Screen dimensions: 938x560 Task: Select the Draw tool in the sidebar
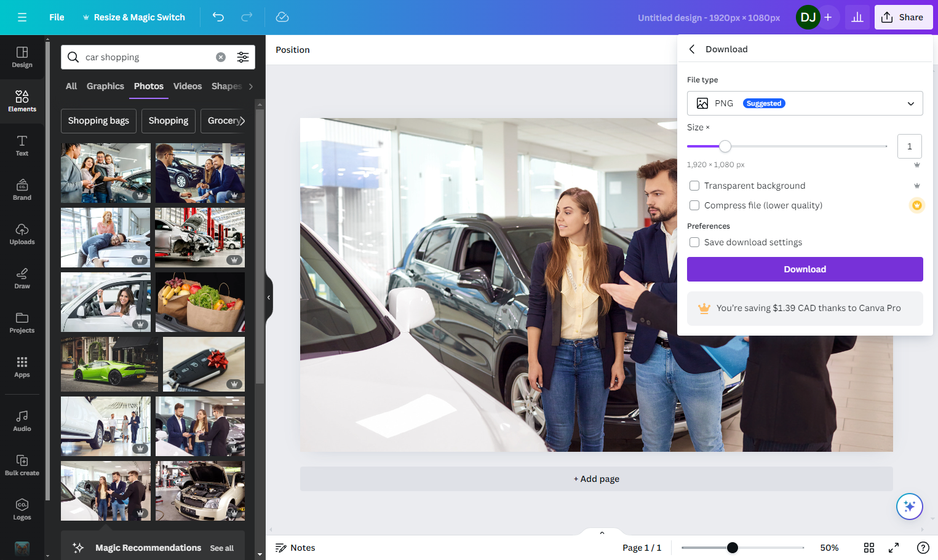point(22,278)
